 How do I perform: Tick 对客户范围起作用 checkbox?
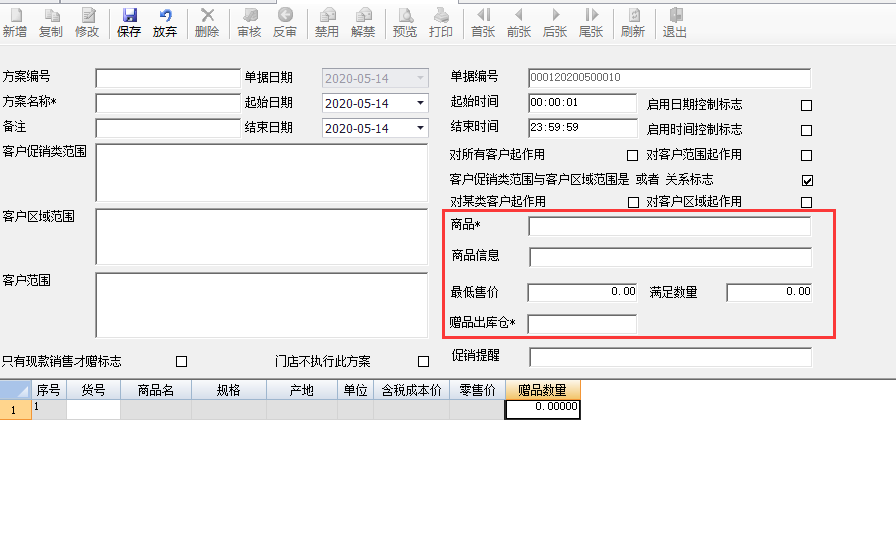pos(806,155)
